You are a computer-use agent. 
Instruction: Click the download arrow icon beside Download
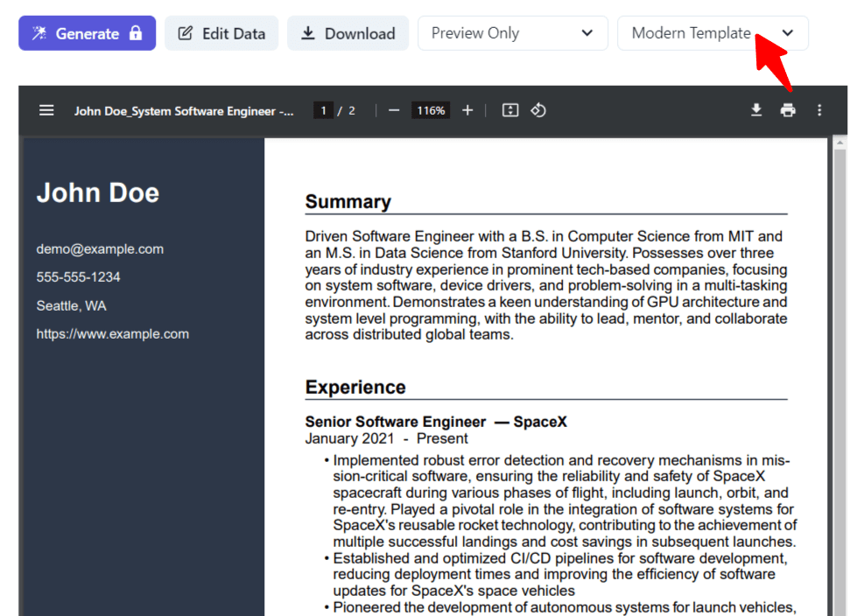(x=308, y=33)
